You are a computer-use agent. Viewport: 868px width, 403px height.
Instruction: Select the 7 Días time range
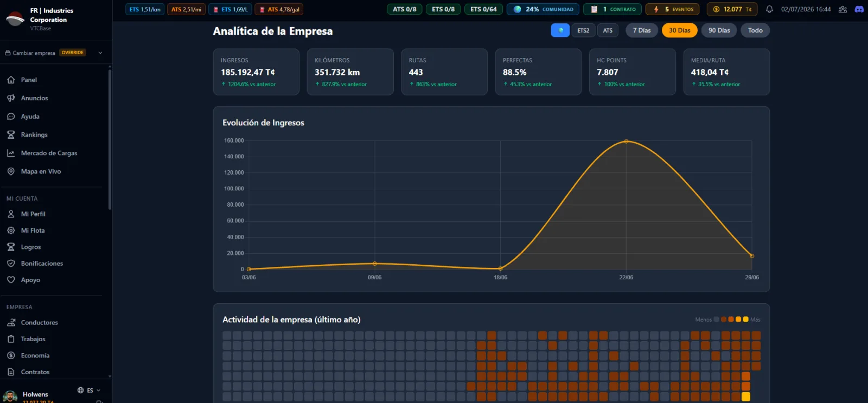[642, 30]
